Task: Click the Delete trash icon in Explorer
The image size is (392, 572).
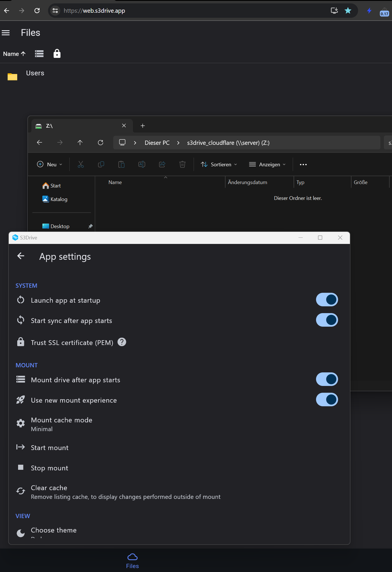Action: 182,165
